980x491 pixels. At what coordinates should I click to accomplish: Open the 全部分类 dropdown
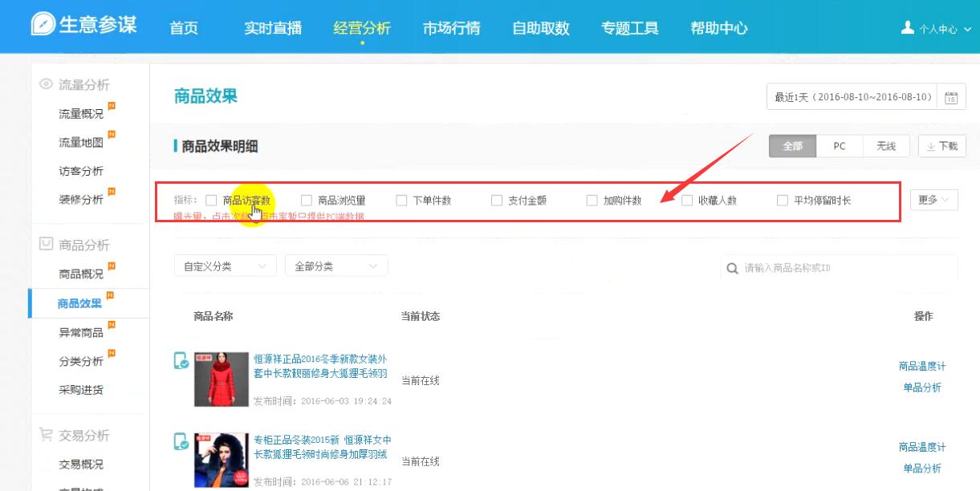[x=335, y=266]
